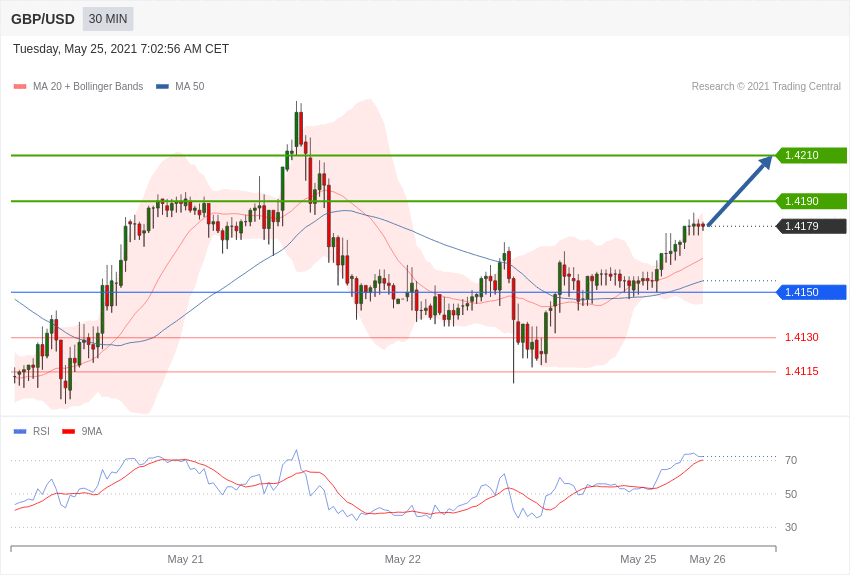This screenshot has width=850, height=576.
Task: Click the '9MA' legend label
Action: [x=92, y=431]
